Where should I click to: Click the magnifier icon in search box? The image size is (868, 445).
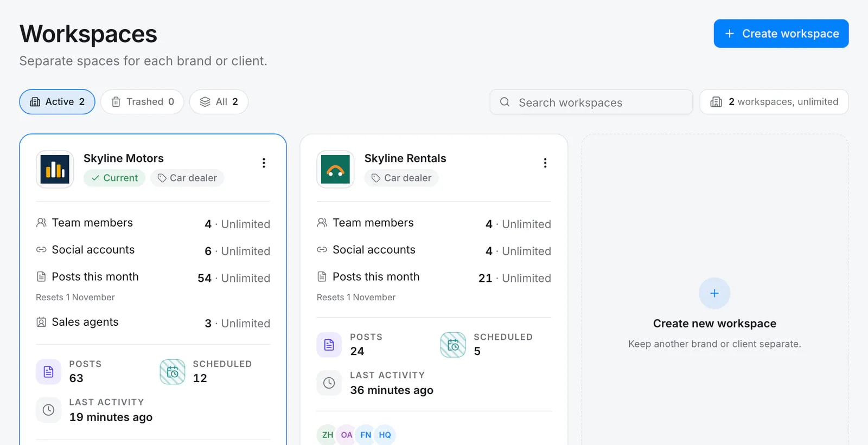tap(505, 102)
